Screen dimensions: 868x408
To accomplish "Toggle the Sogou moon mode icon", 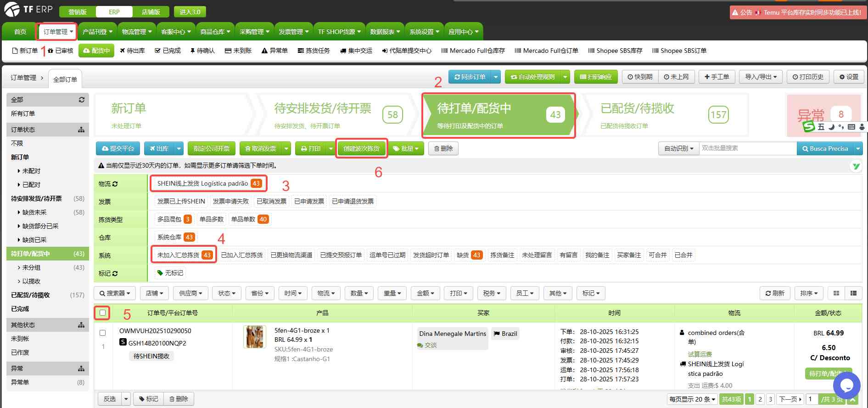I will click(831, 127).
